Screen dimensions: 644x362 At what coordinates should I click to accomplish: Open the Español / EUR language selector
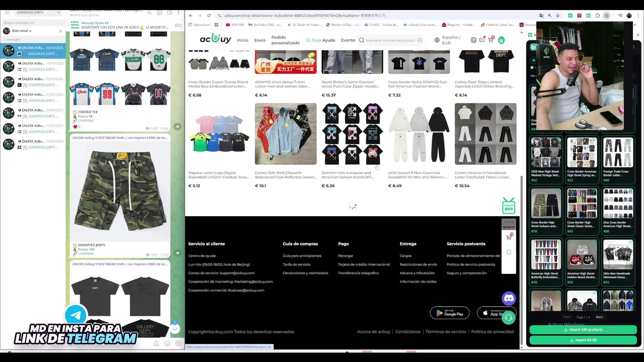click(448, 40)
